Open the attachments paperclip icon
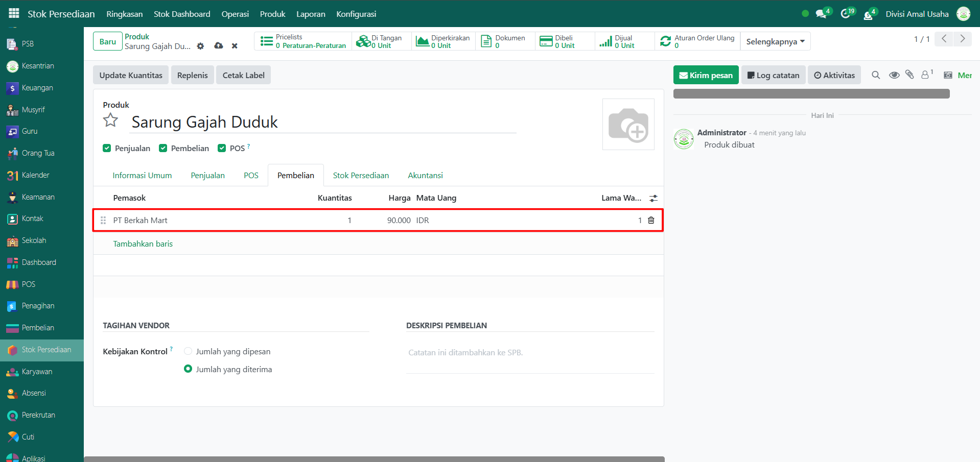 click(x=909, y=75)
